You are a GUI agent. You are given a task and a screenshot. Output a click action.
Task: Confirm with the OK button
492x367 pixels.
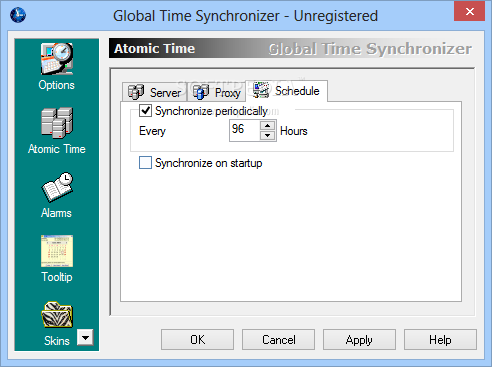197,340
